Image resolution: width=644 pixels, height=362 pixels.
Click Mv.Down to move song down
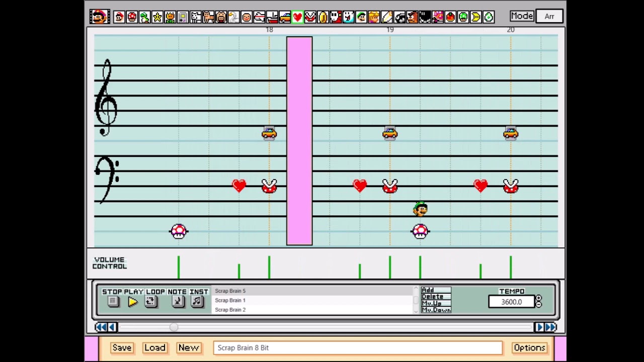(x=436, y=310)
